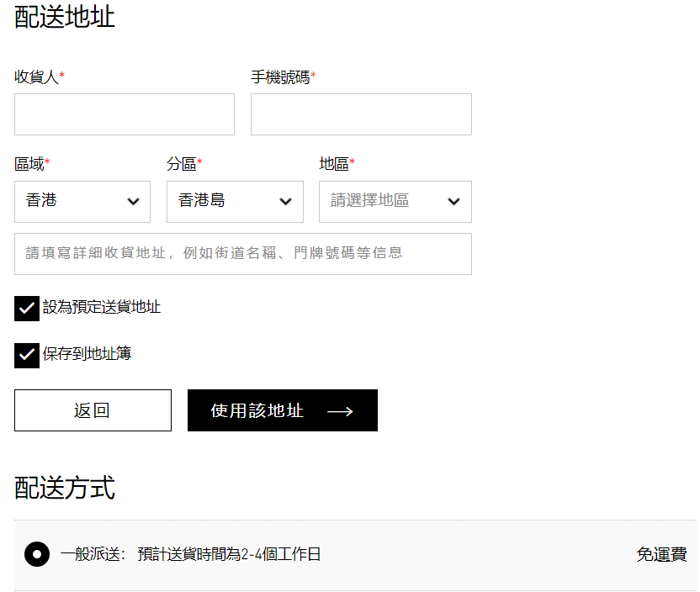
Task: Open the 區域 dropdown showing 香港
Action: pyautogui.click(x=82, y=202)
